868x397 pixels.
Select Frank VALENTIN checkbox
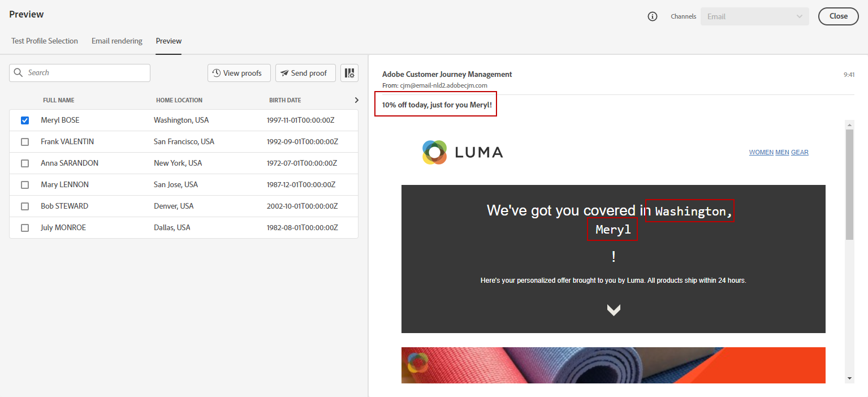click(25, 142)
